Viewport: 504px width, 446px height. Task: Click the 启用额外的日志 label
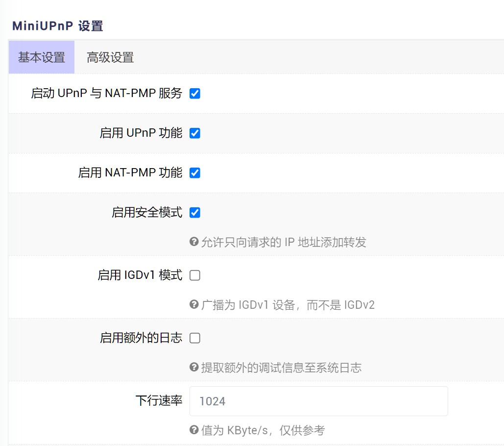coord(141,338)
